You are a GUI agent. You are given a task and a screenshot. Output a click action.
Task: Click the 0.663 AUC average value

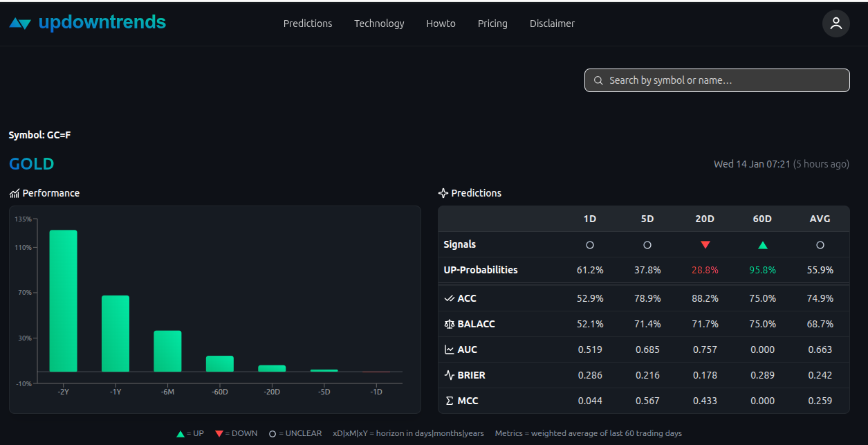tap(820, 349)
